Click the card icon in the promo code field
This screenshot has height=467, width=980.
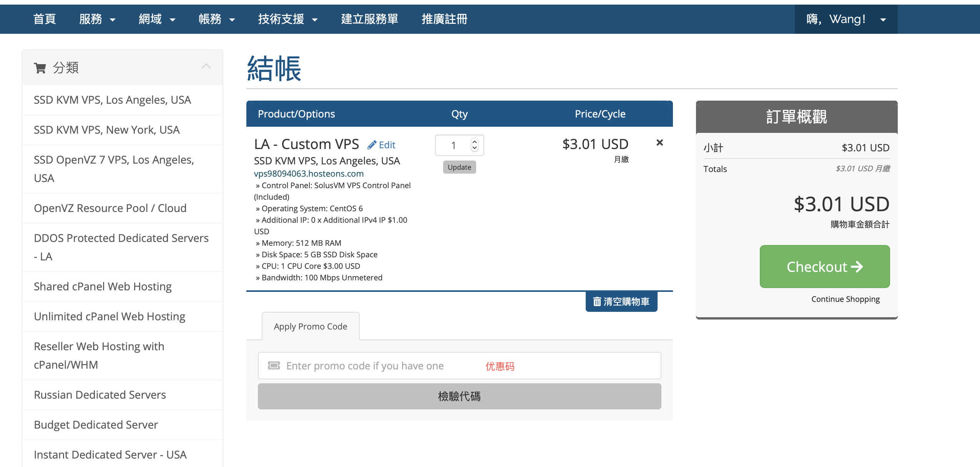pos(274,365)
